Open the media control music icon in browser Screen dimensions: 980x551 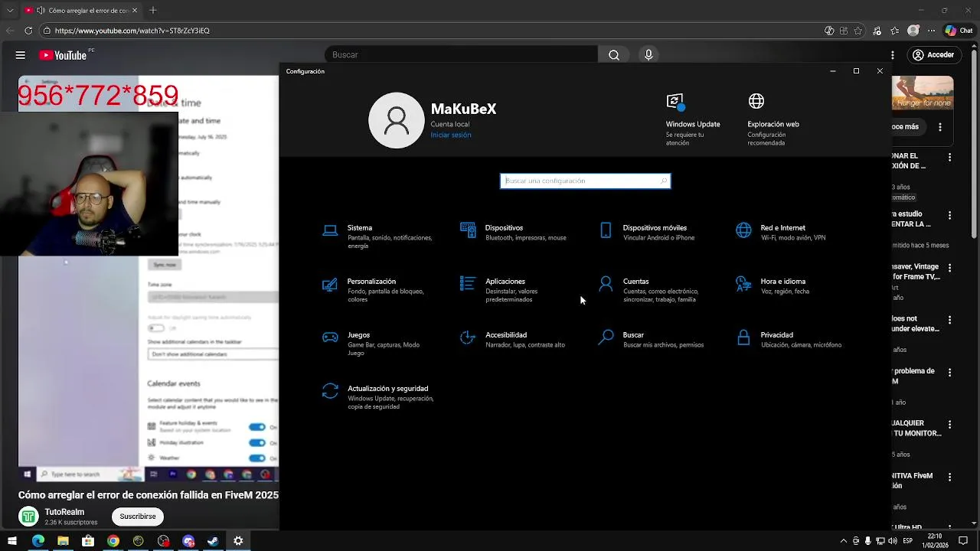coord(876,31)
